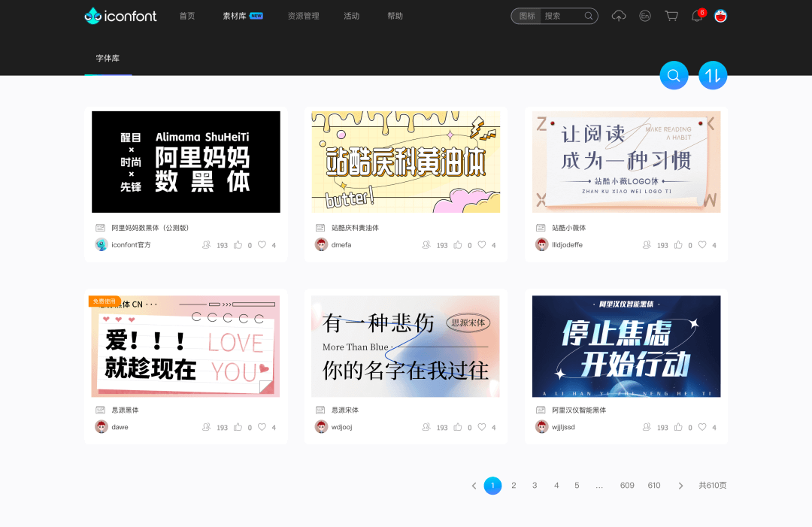Like the 思源宋体 card with thumbs-up
Viewport: 812px width, 527px height.
point(458,427)
